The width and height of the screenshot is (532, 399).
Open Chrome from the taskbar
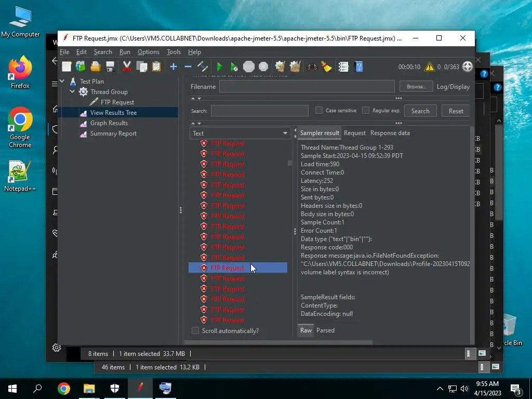(x=64, y=389)
